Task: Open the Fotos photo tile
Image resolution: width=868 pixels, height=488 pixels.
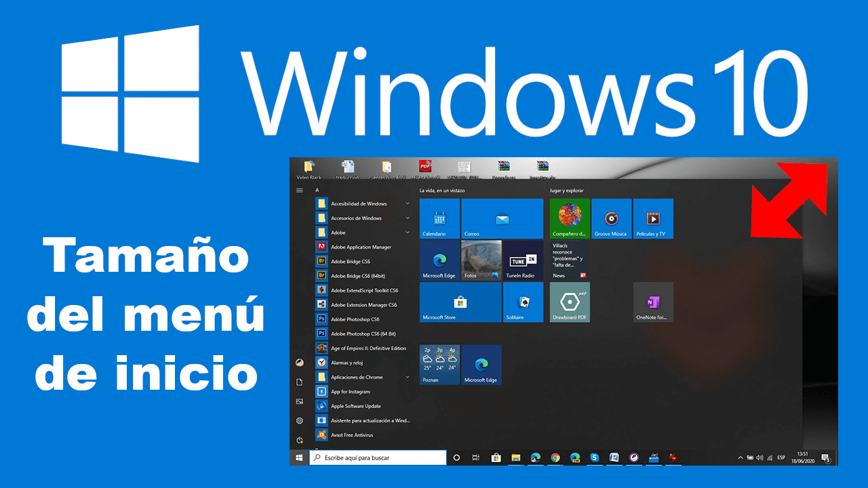Action: click(481, 260)
